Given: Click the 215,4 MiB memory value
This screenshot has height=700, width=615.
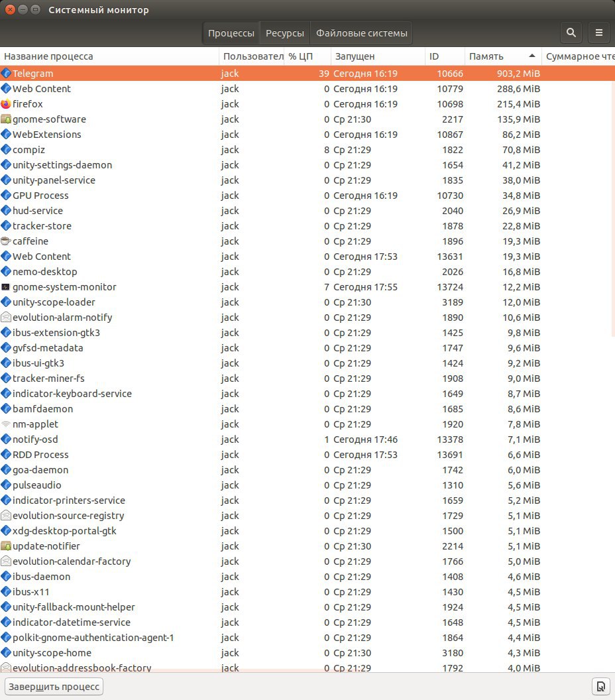Looking at the screenshot, I should pos(519,103).
